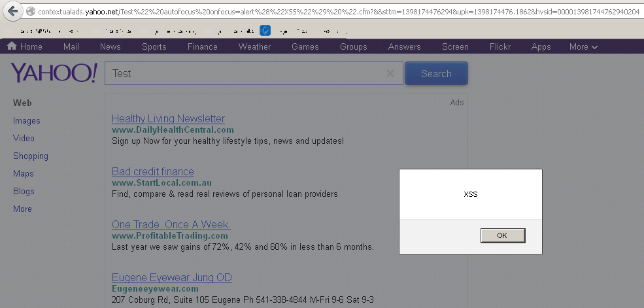The width and height of the screenshot is (644, 308).
Task: Open Sports in the Yahoo navigation bar
Action: 154,47
